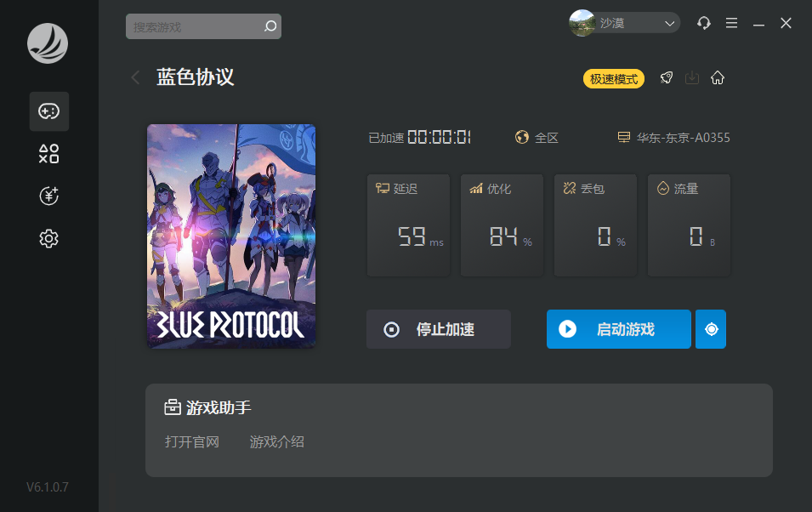Expand the 沙漠 account dropdown arrow
The width and height of the screenshot is (812, 512).
tap(669, 23)
